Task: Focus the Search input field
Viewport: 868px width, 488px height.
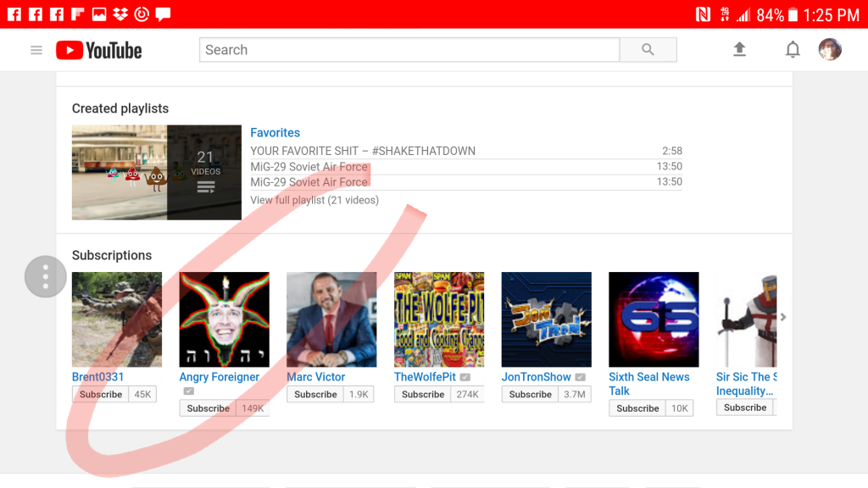Action: pos(409,50)
